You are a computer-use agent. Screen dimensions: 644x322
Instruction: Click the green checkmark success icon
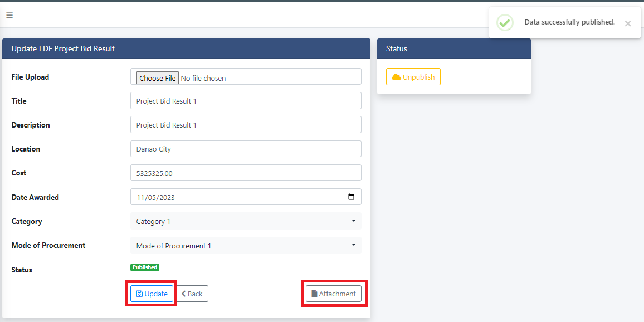pyautogui.click(x=505, y=23)
